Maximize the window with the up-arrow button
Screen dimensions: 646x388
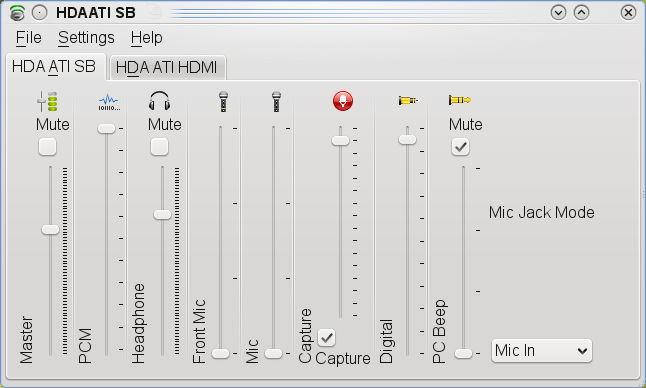point(581,13)
